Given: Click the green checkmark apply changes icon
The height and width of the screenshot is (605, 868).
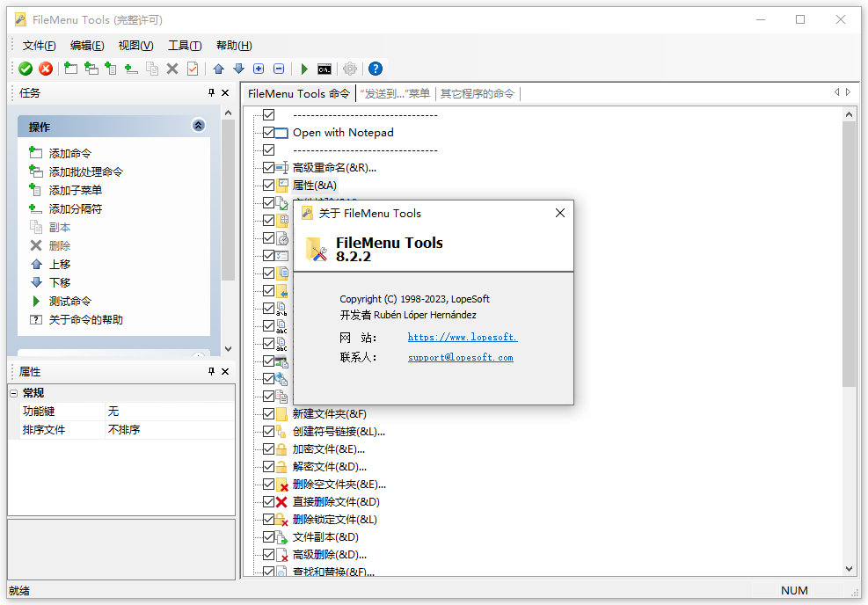Looking at the screenshot, I should (x=26, y=69).
